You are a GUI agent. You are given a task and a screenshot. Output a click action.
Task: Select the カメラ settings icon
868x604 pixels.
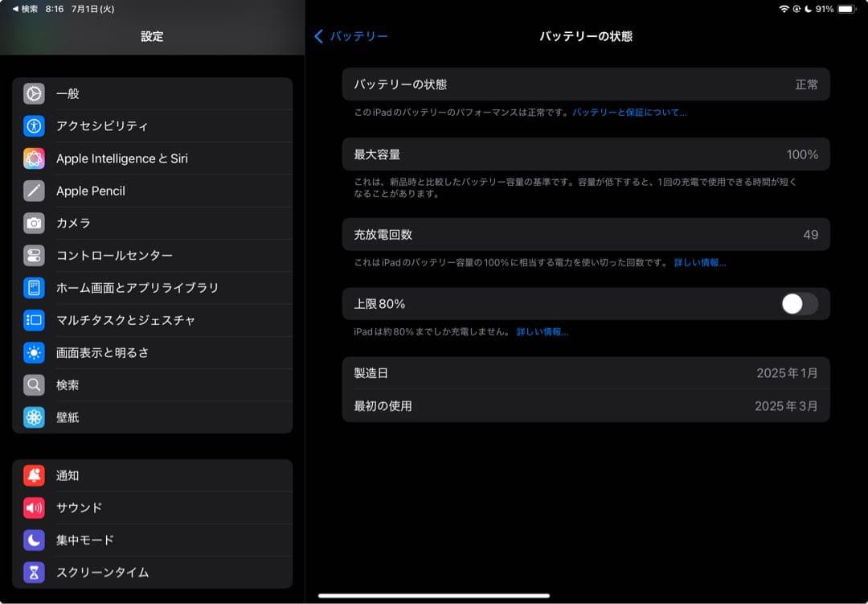[x=33, y=224]
